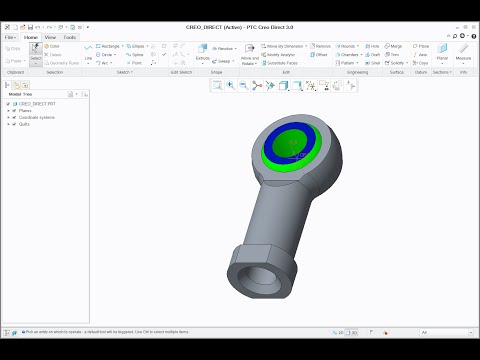Click the Zoom Out magnifier icon
The image size is (480, 360).
[244, 86]
